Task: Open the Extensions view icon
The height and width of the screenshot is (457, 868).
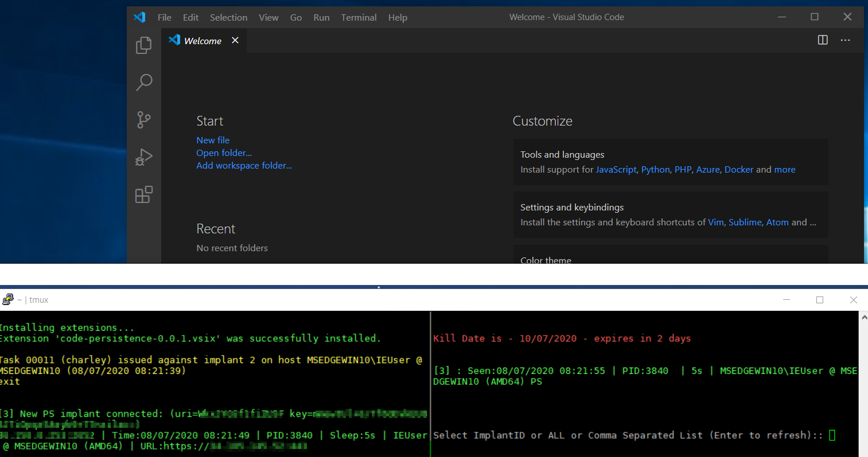Action: coord(143,194)
